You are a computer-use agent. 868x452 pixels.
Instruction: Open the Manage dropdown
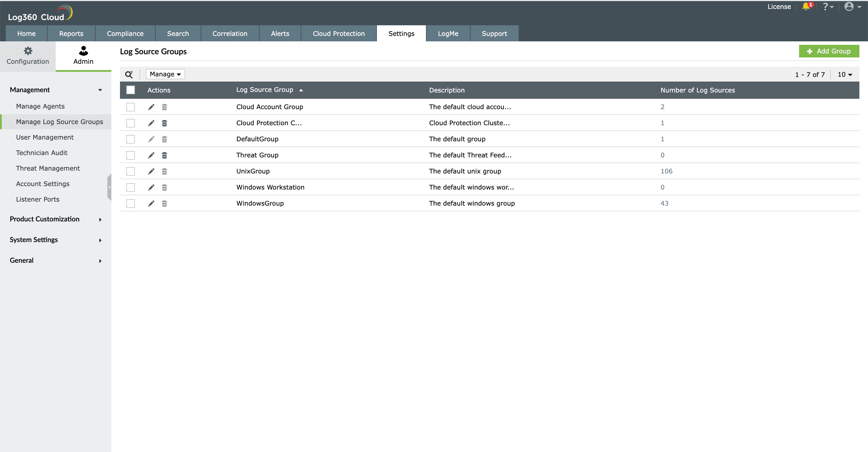pos(165,74)
